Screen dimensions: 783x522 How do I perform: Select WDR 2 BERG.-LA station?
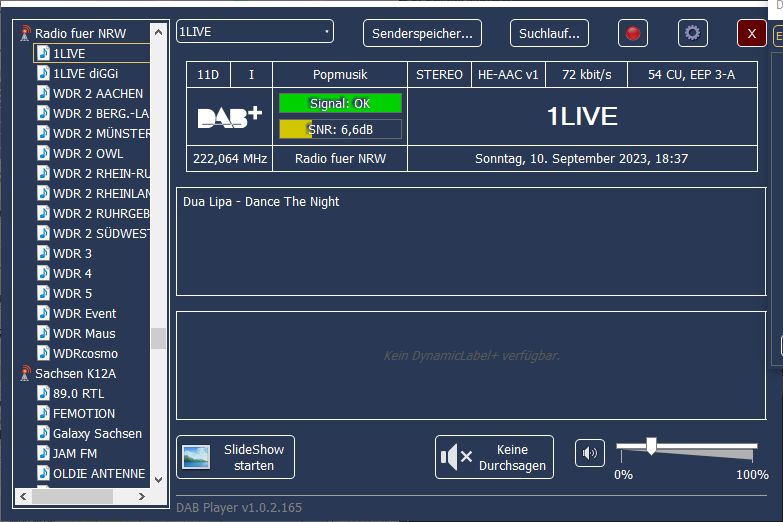tap(101, 113)
